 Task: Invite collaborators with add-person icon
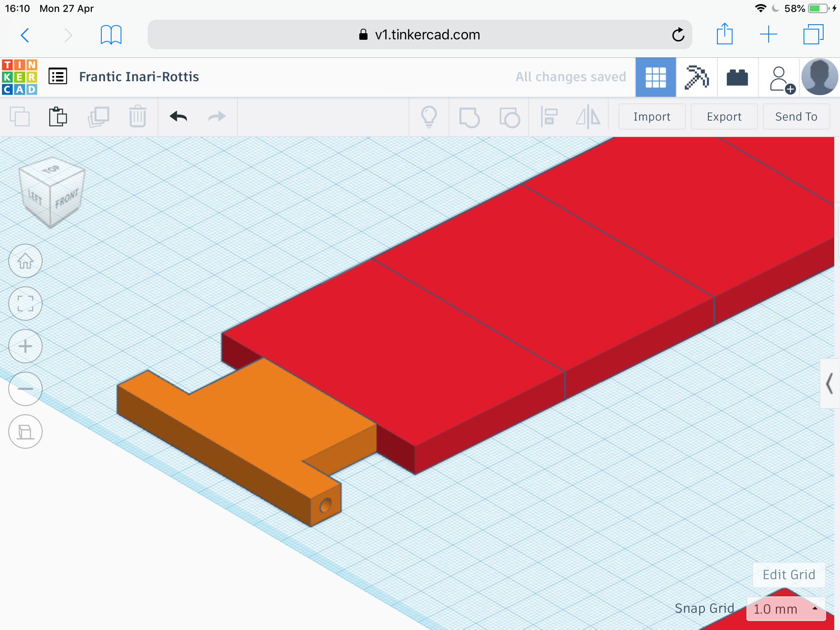781,79
